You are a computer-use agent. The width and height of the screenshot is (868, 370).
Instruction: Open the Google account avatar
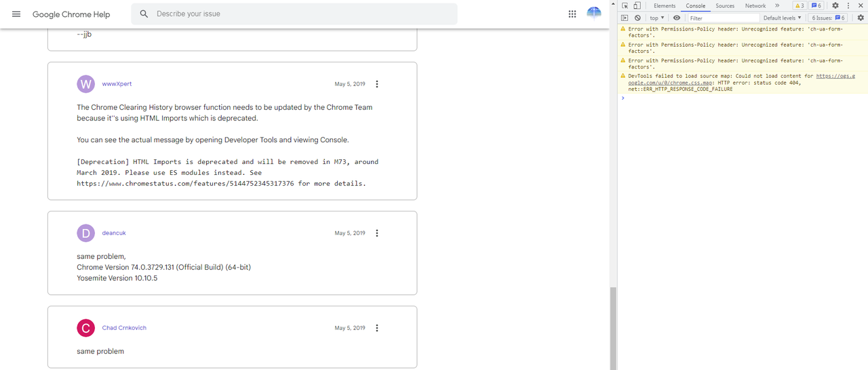tap(594, 14)
